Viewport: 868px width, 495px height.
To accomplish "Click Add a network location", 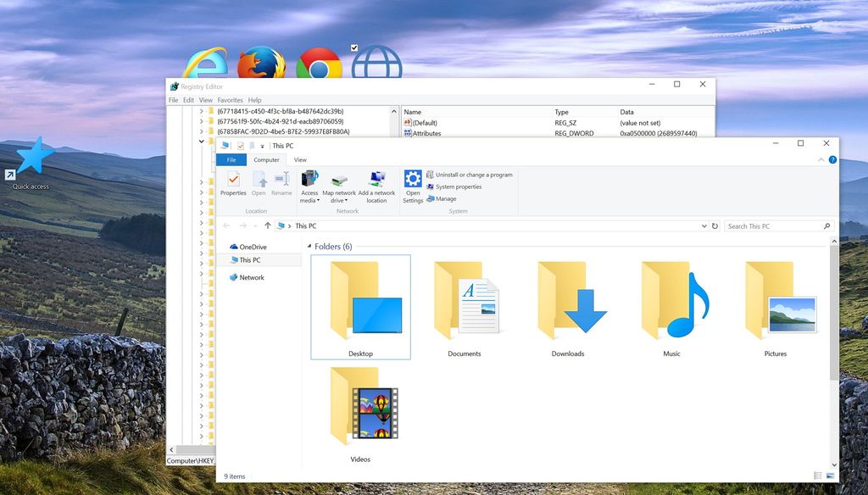I will click(x=376, y=185).
